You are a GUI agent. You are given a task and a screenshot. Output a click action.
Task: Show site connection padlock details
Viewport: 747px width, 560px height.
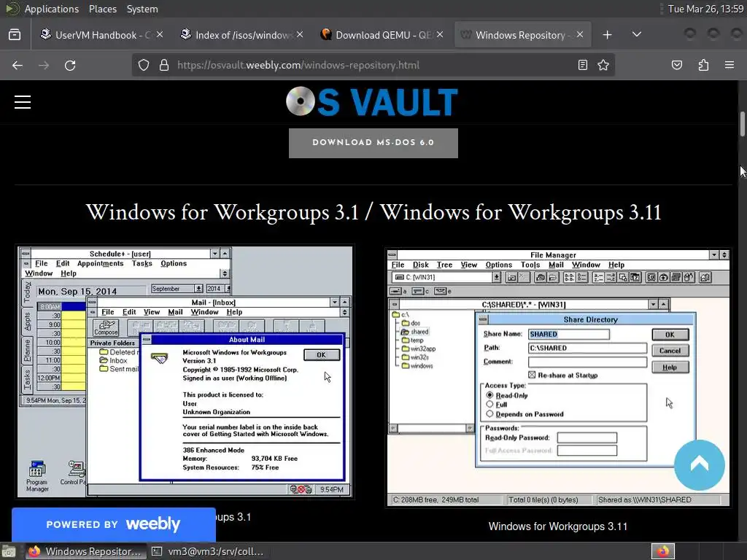click(164, 65)
